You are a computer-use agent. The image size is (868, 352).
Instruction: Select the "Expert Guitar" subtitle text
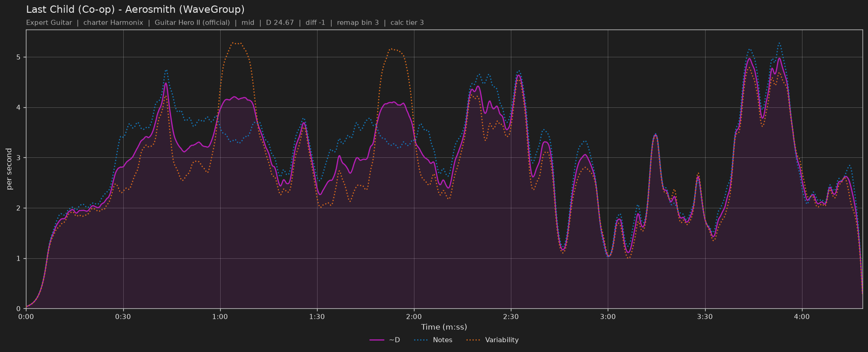click(49, 23)
